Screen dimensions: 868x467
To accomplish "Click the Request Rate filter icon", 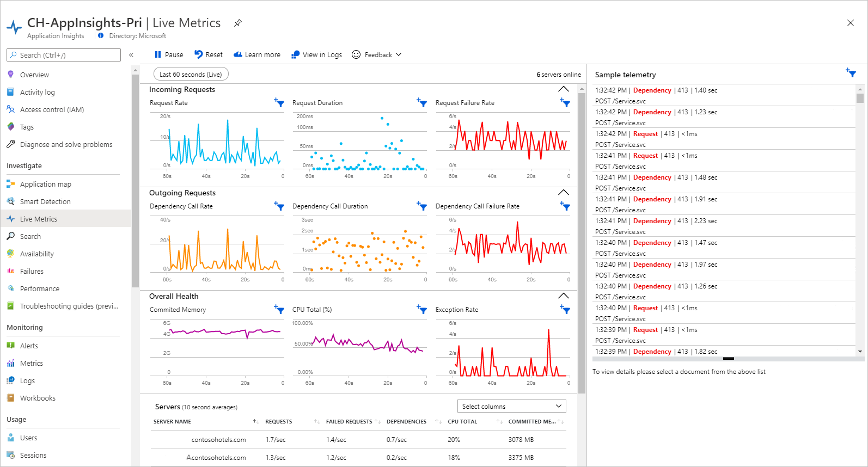I will 279,102.
